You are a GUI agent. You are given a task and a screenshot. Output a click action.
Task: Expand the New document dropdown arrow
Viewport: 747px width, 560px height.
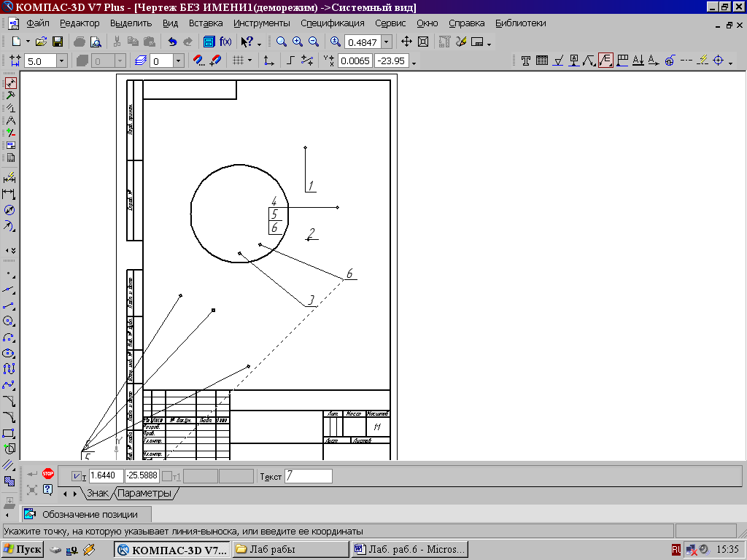(x=28, y=42)
